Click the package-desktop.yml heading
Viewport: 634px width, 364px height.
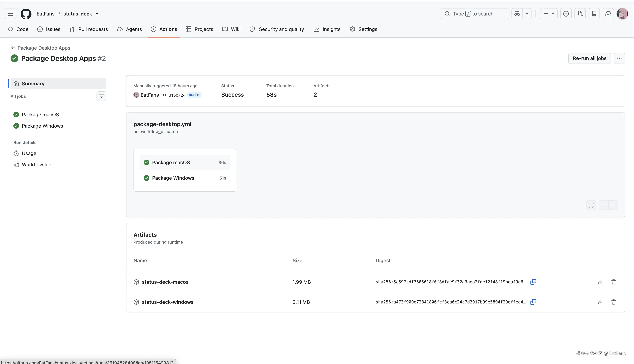click(x=162, y=124)
